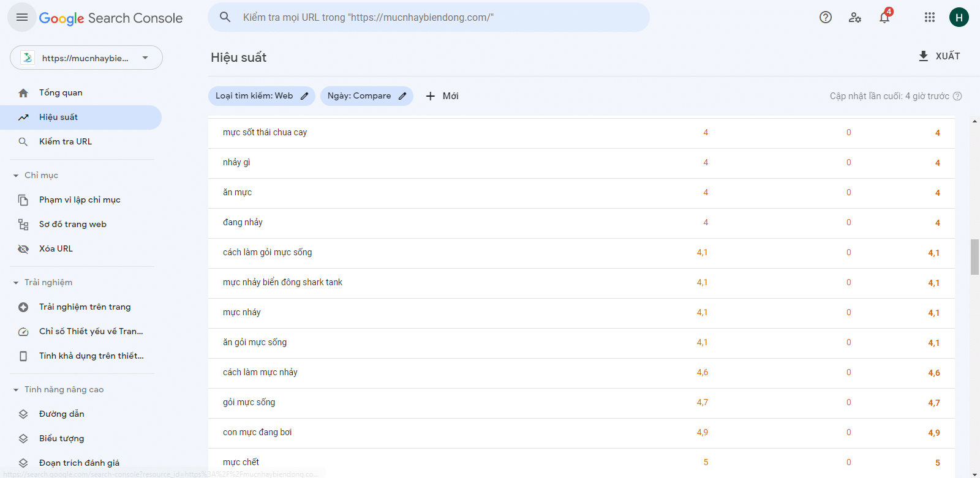This screenshot has height=478, width=980.
Task: Click the info icon beside last update
Action: (957, 96)
